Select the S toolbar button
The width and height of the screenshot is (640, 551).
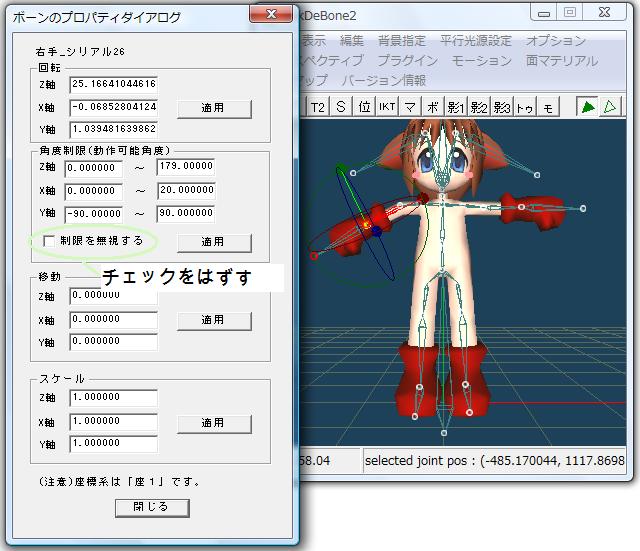341,106
